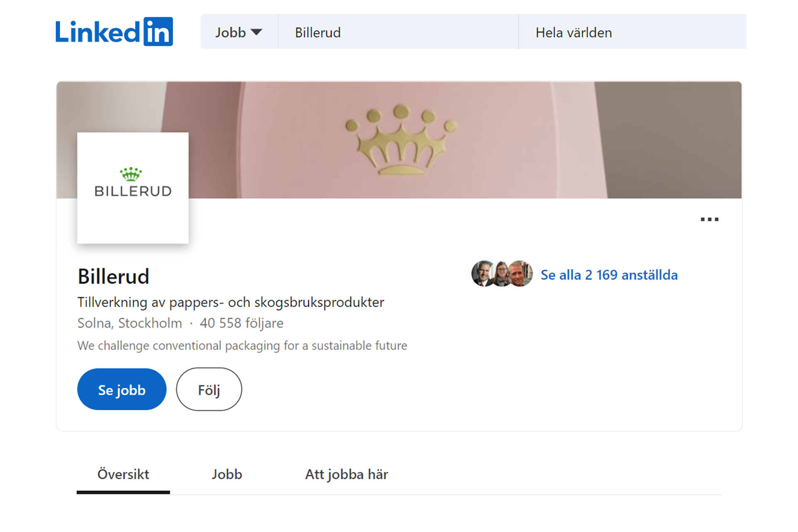Select the Översikt tab
798x532 pixels.
tap(123, 474)
